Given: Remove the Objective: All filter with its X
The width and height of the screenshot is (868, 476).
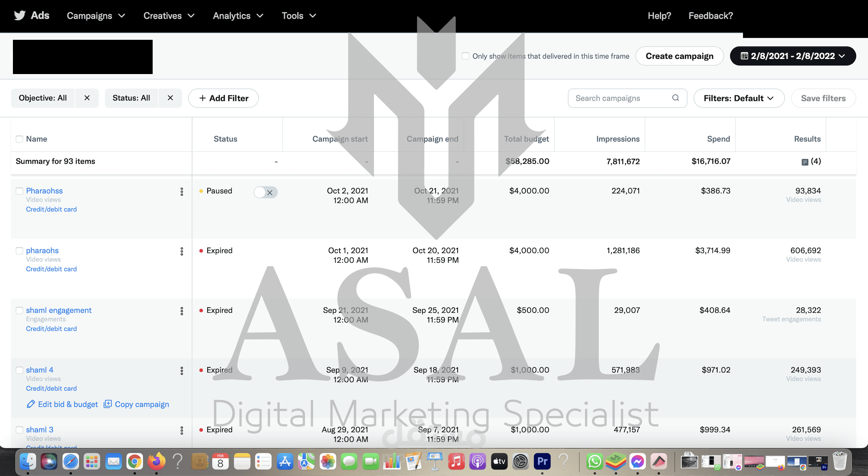Looking at the screenshot, I should click(87, 98).
